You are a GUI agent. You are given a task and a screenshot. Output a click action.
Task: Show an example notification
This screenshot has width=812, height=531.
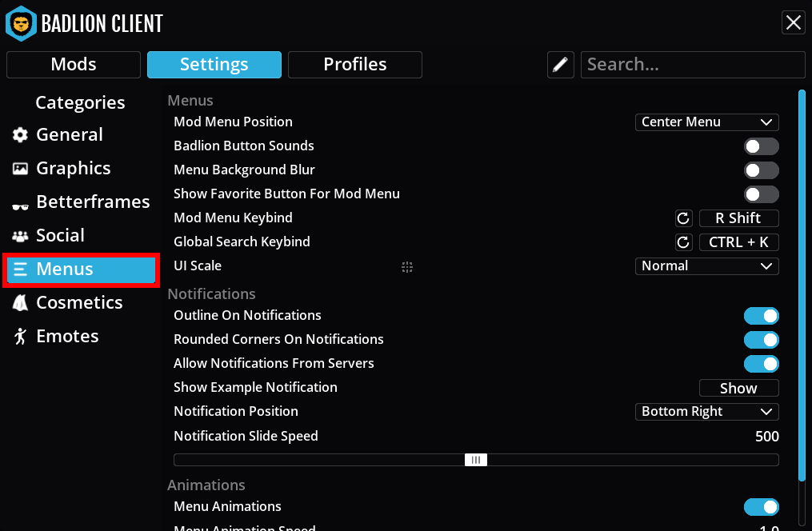click(x=738, y=388)
